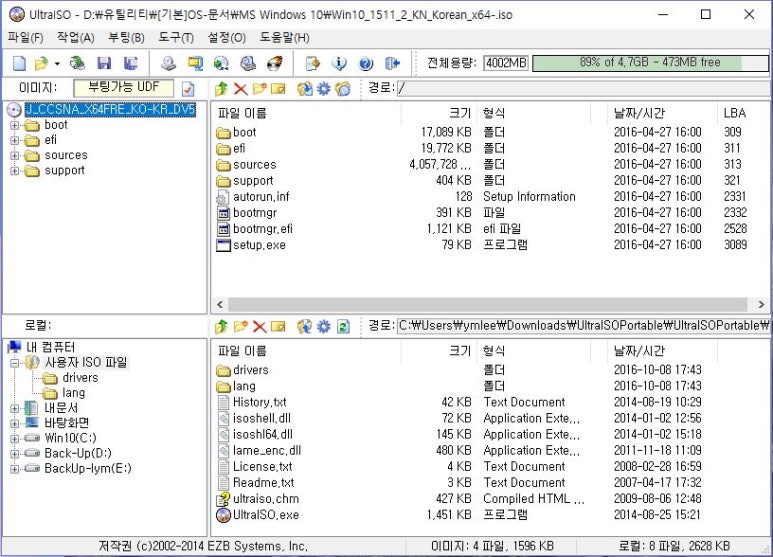Image resolution: width=773 pixels, height=557 pixels.
Task: Go up one folder in local pane
Action: point(221,326)
